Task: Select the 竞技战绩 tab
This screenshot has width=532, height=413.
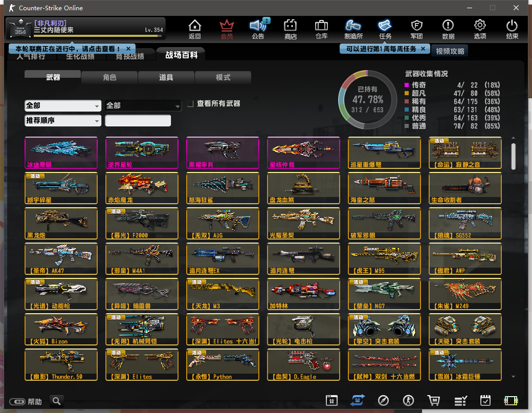Action: 130,57
